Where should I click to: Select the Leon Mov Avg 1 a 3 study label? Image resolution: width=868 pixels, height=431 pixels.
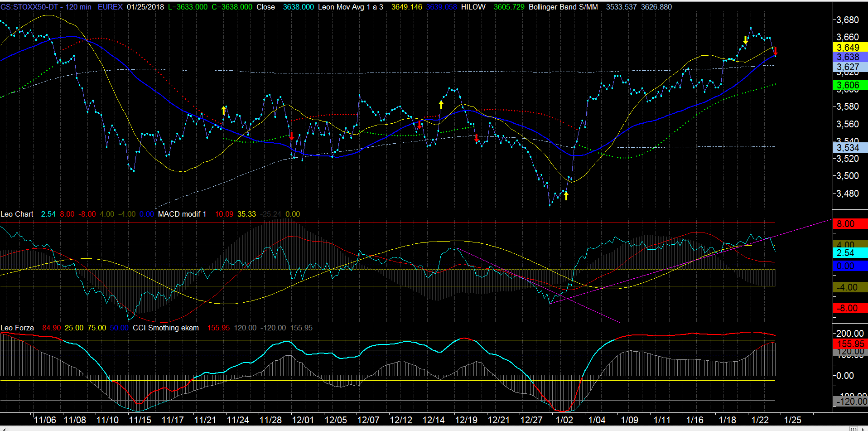[x=351, y=7]
